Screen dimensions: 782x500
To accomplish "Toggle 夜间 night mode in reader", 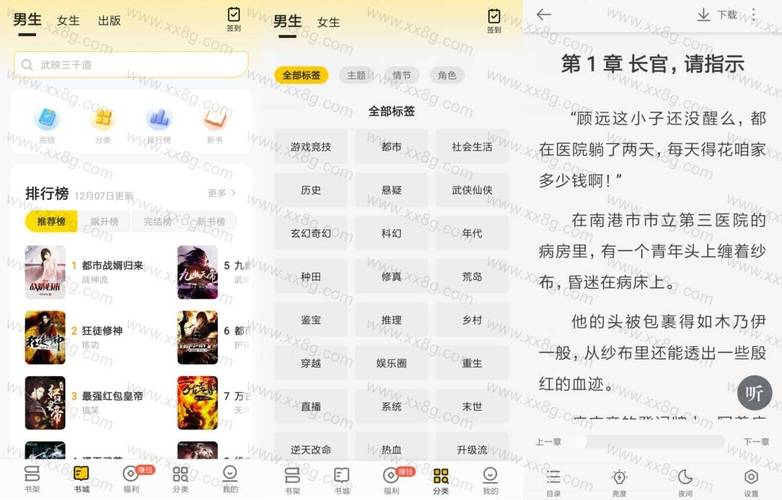I will [685, 480].
